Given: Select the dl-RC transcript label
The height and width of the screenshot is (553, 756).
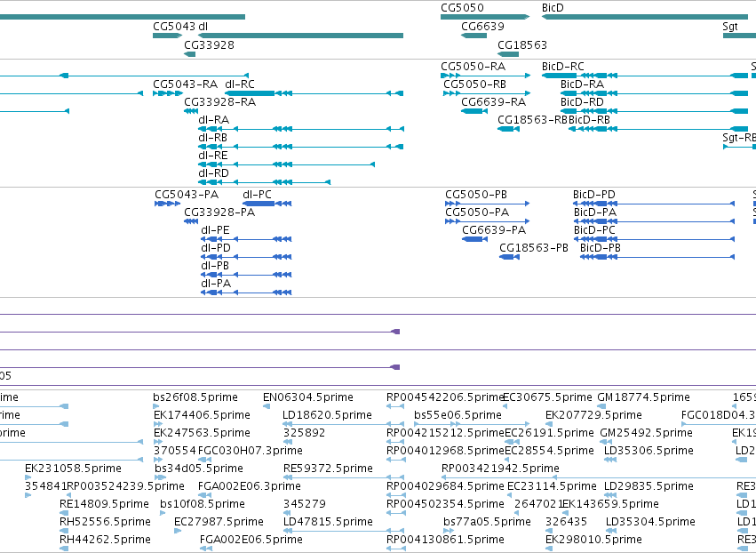Looking at the screenshot, I should click(x=240, y=84).
